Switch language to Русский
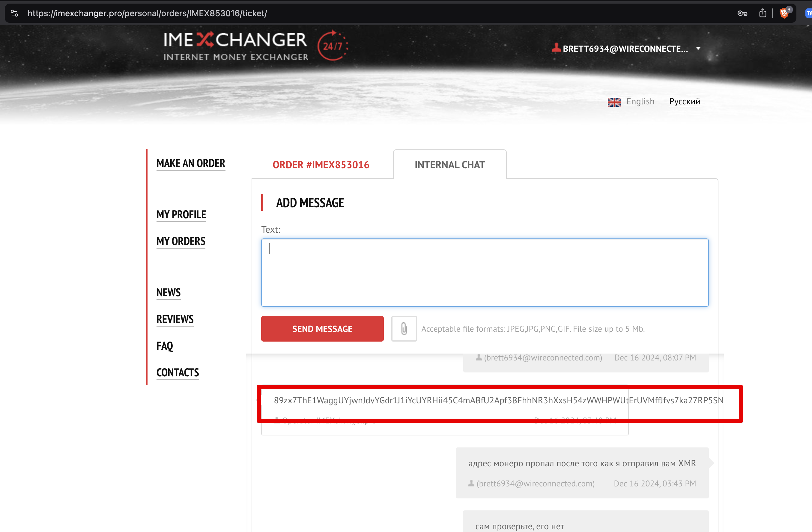 tap(684, 101)
